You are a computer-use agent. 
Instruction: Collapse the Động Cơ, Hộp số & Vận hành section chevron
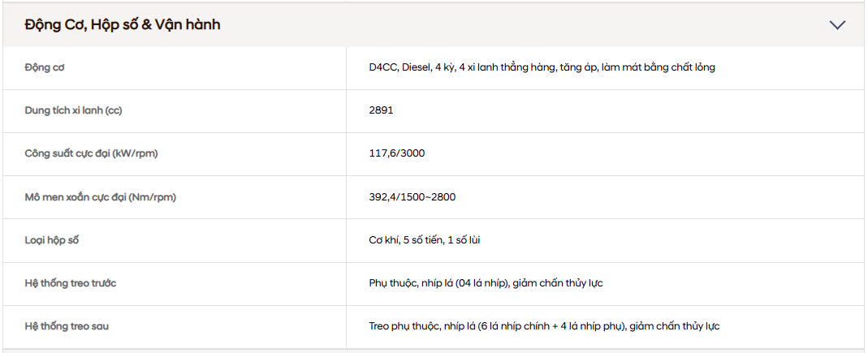[x=837, y=25]
